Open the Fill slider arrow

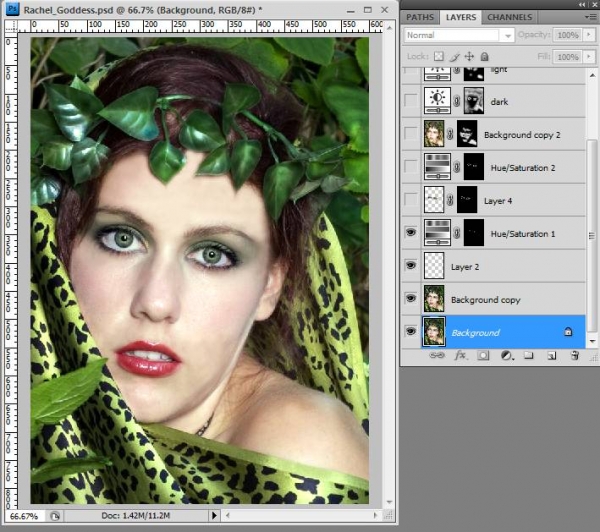coord(589,57)
